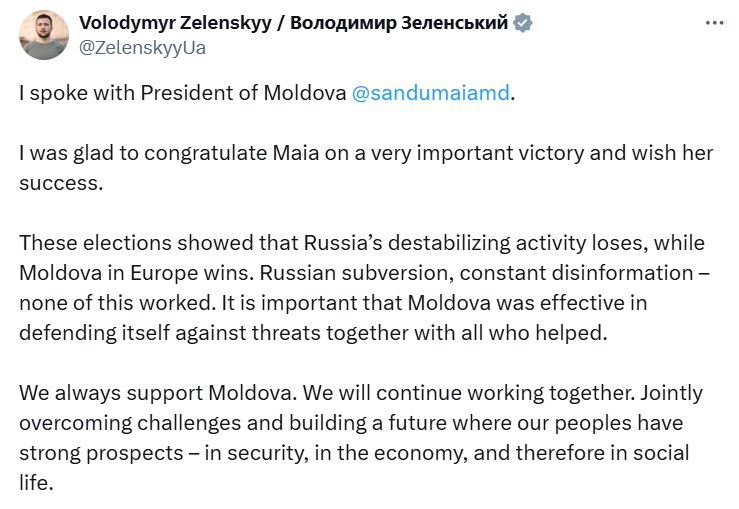The image size is (739, 509).
Task: Click the text 'constant disinformation'
Action: pos(576,273)
